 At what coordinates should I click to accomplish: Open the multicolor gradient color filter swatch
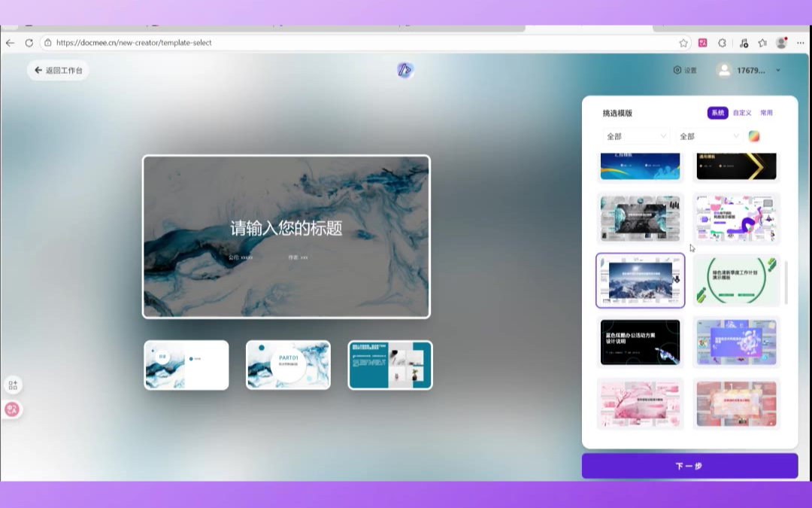pyautogui.click(x=754, y=136)
